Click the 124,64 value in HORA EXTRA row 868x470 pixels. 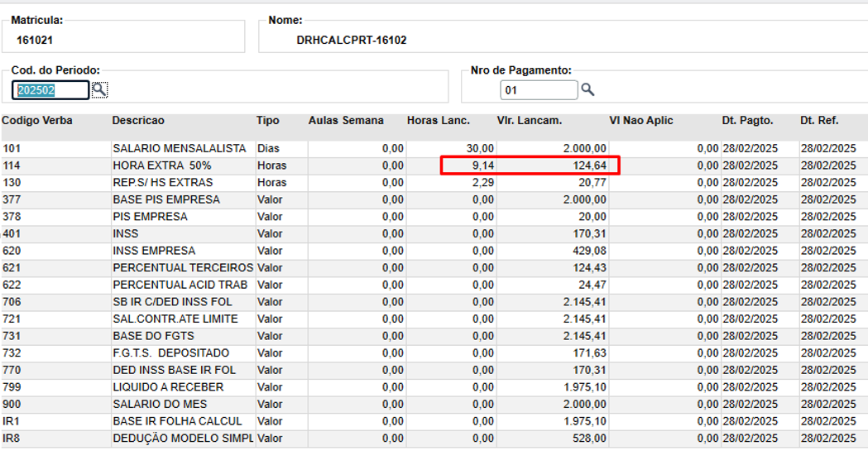588,165
